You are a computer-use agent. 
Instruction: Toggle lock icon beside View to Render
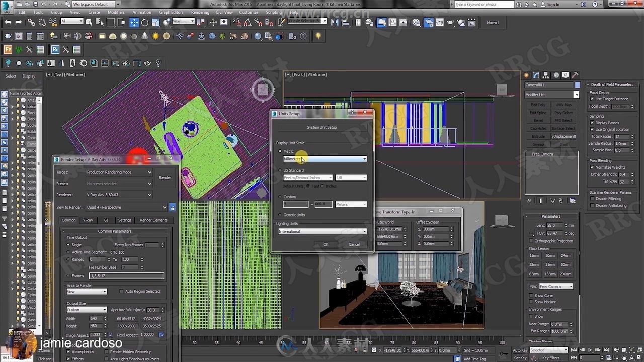tap(173, 207)
